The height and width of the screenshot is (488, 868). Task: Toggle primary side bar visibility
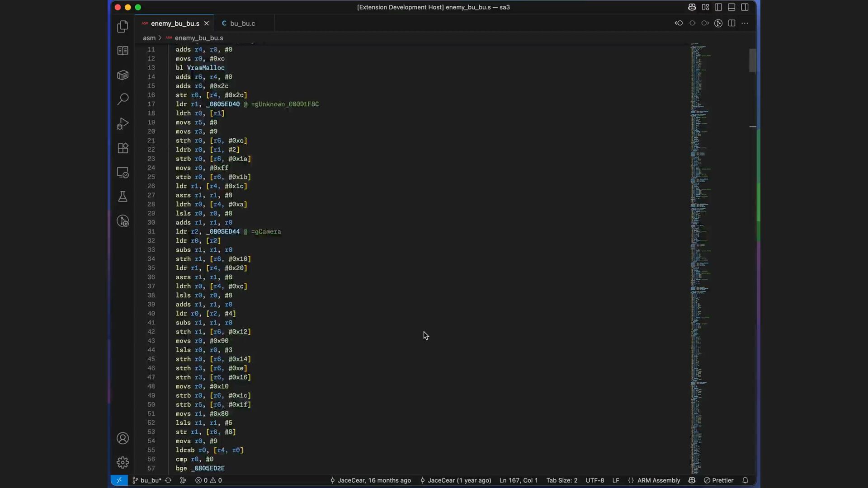(x=718, y=7)
